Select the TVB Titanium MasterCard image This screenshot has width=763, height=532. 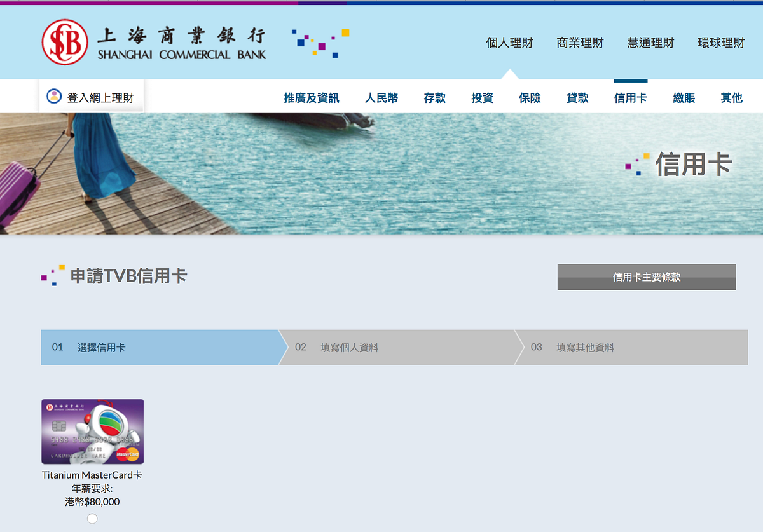coord(92,431)
